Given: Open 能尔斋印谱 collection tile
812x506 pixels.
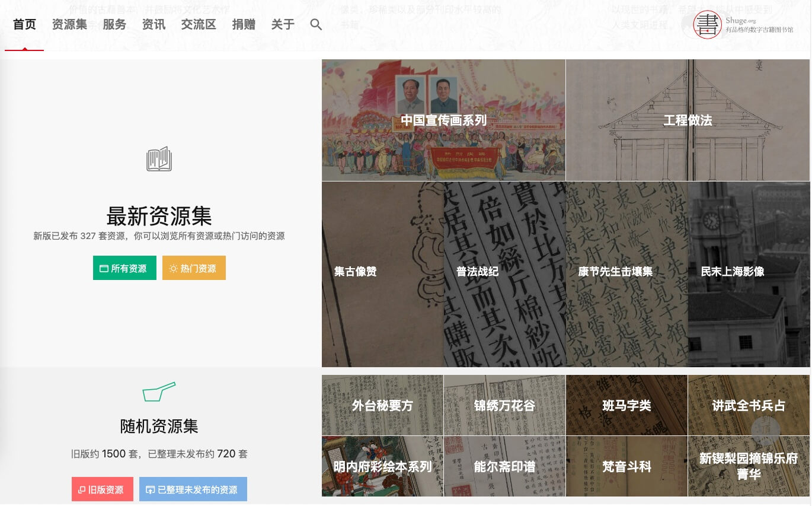Looking at the screenshot, I should (x=504, y=466).
